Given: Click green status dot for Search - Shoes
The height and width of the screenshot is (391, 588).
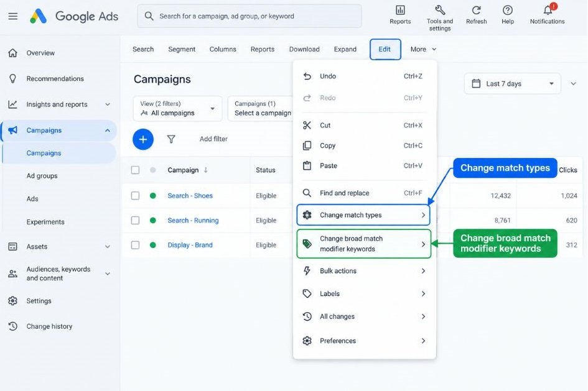Looking at the screenshot, I should 152,195.
